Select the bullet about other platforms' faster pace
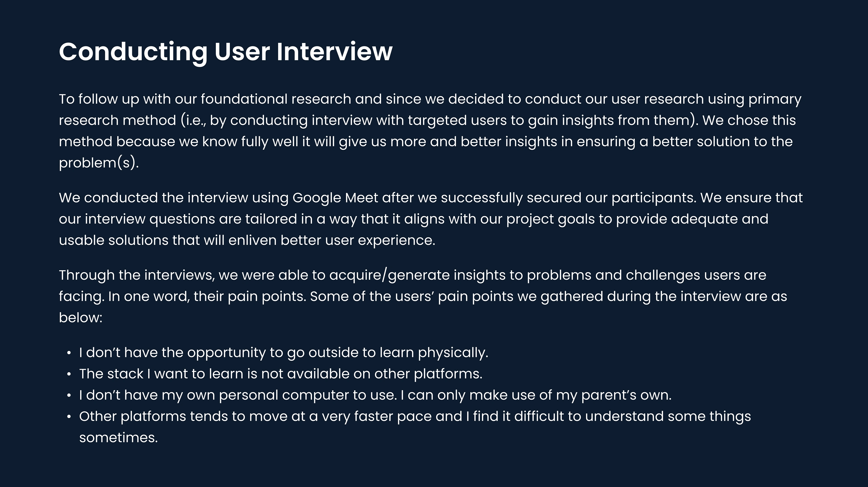This screenshot has height=487, width=868. tap(415, 417)
